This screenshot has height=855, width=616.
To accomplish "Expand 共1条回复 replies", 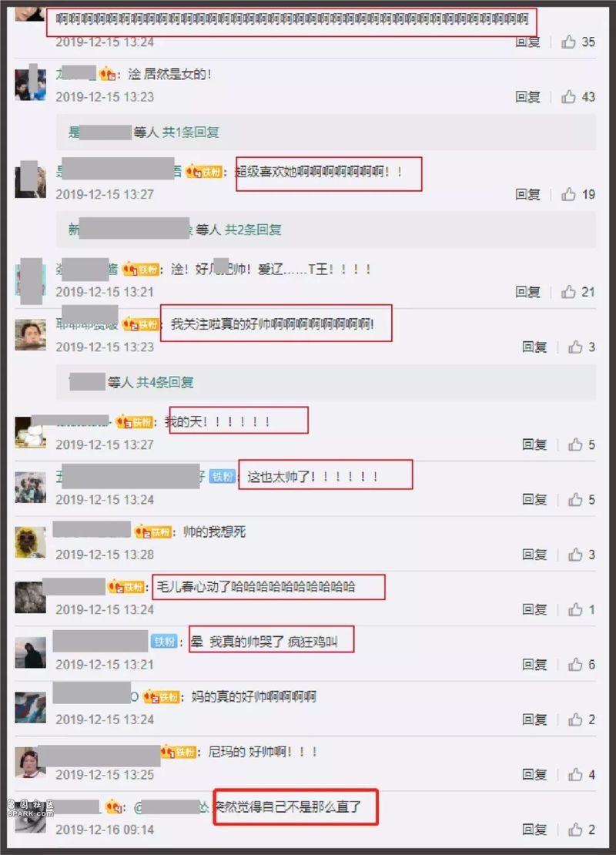I will pos(190,132).
